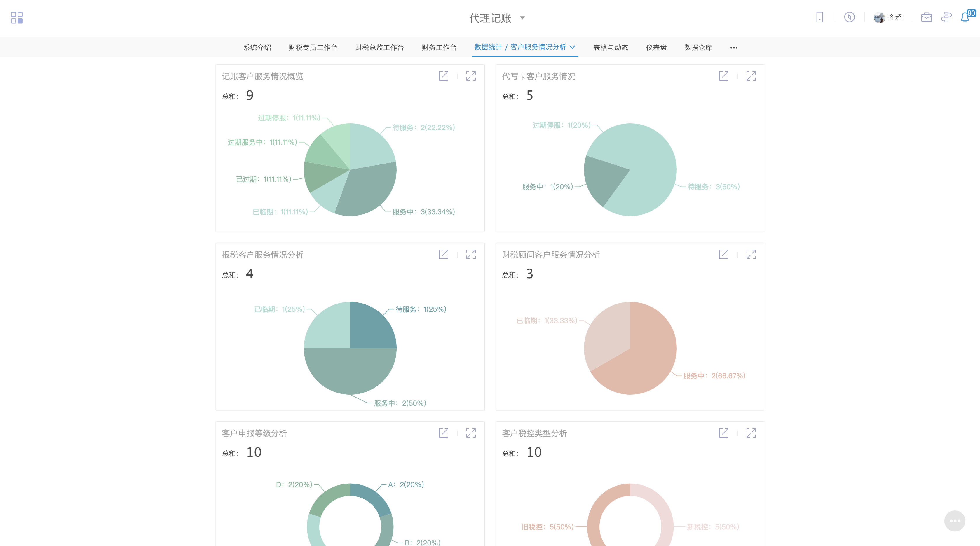Switch to 财税总监工作台 tab
Screen dimensions: 980x546
coord(380,48)
